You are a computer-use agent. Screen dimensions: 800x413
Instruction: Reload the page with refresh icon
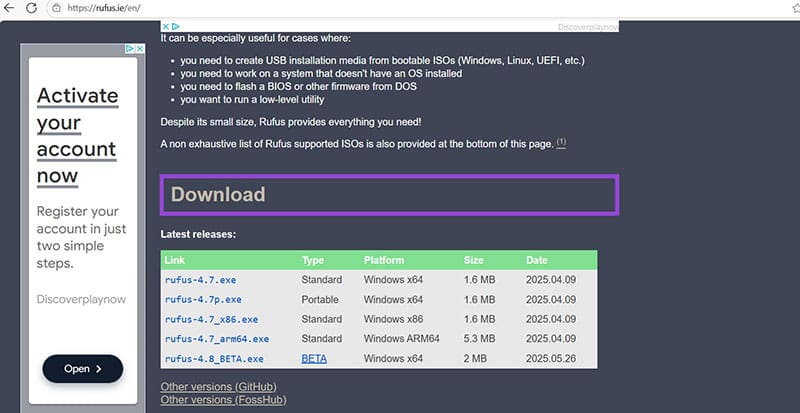(x=32, y=8)
